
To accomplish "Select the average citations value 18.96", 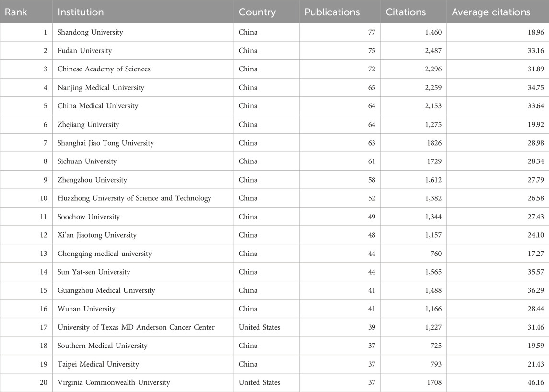I will click(536, 32).
